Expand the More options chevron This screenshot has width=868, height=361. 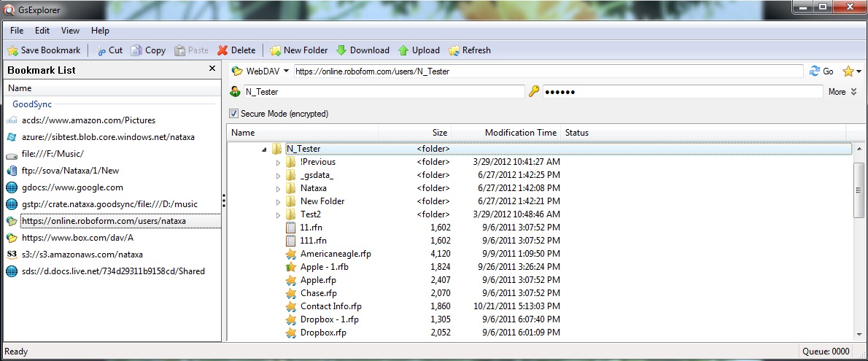(x=853, y=92)
